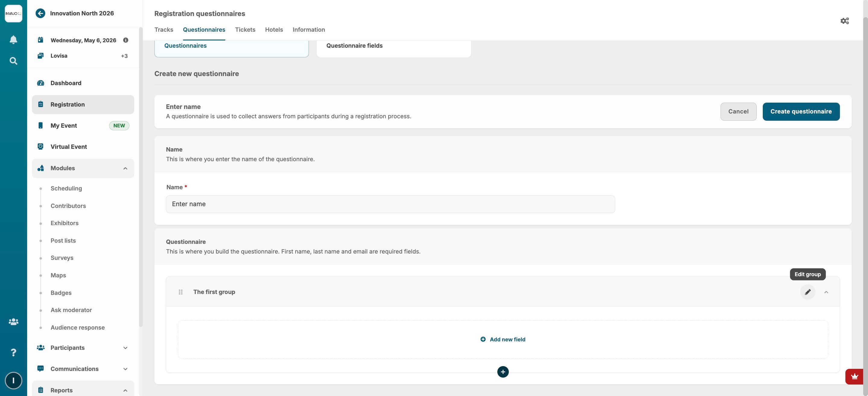Click the date info icon beside May 6, 2026
Screen dimensions: 868x396
[126, 40]
